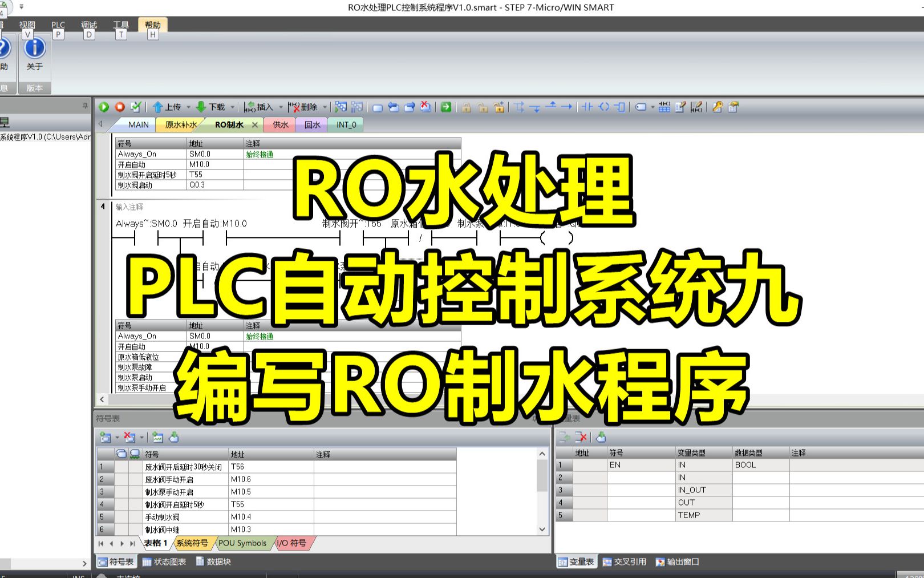Click the 上传 (Upload) button

[167, 107]
